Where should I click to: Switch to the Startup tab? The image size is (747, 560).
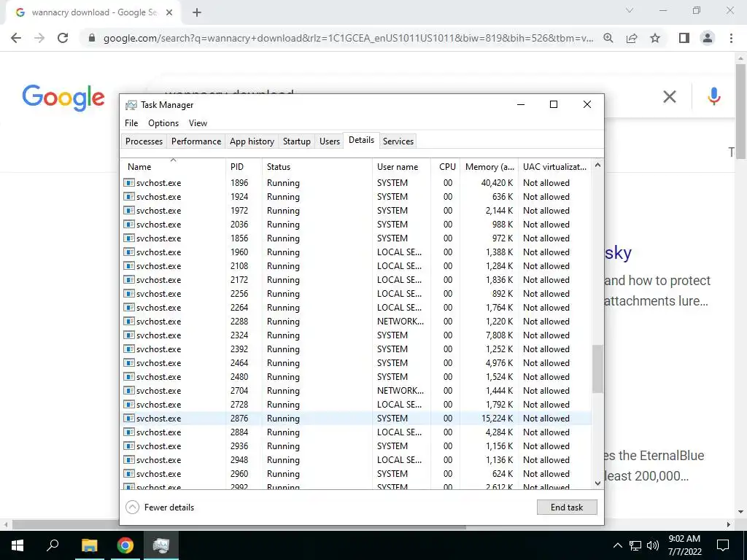coord(296,141)
